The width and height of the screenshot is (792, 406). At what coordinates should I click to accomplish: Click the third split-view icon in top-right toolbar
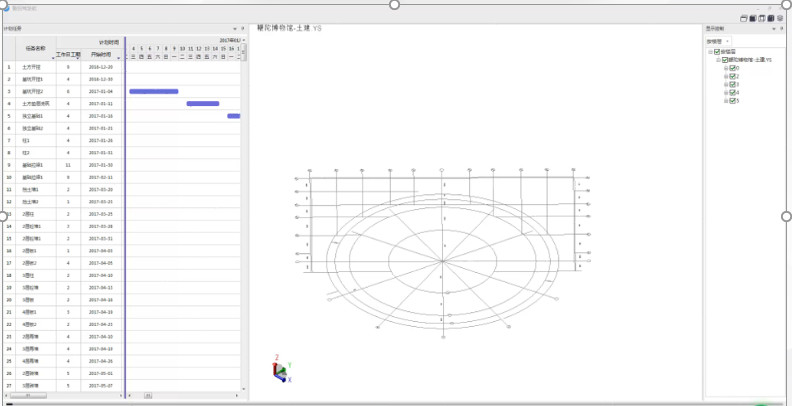[763, 19]
